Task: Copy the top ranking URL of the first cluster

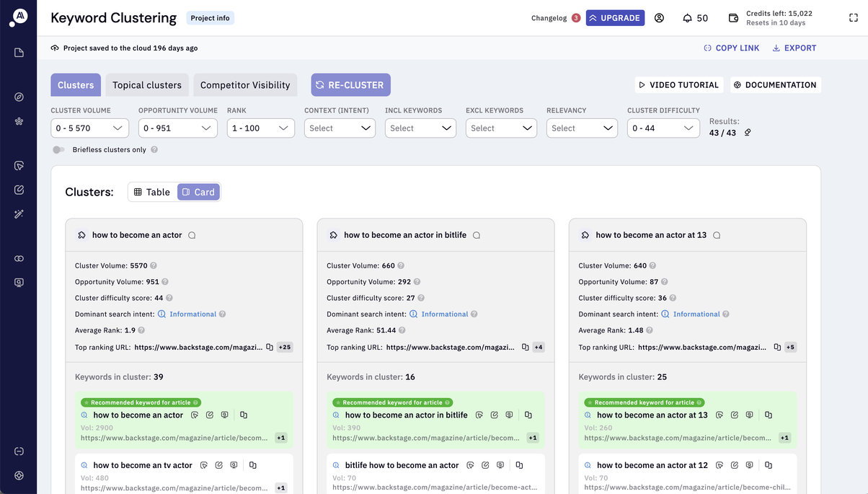Action: [x=268, y=347]
